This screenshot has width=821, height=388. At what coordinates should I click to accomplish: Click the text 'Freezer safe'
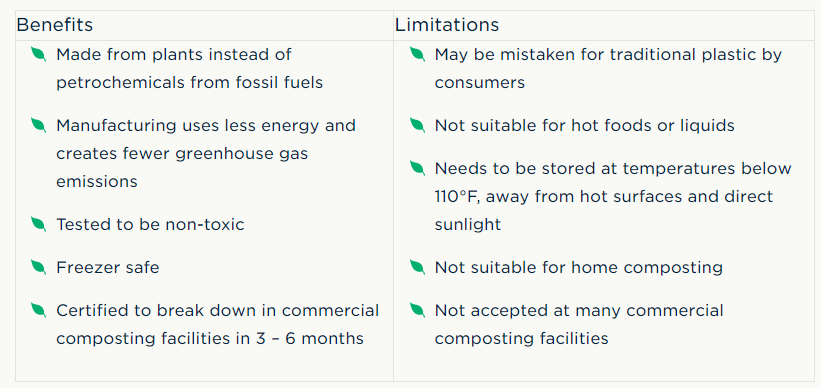(x=108, y=268)
